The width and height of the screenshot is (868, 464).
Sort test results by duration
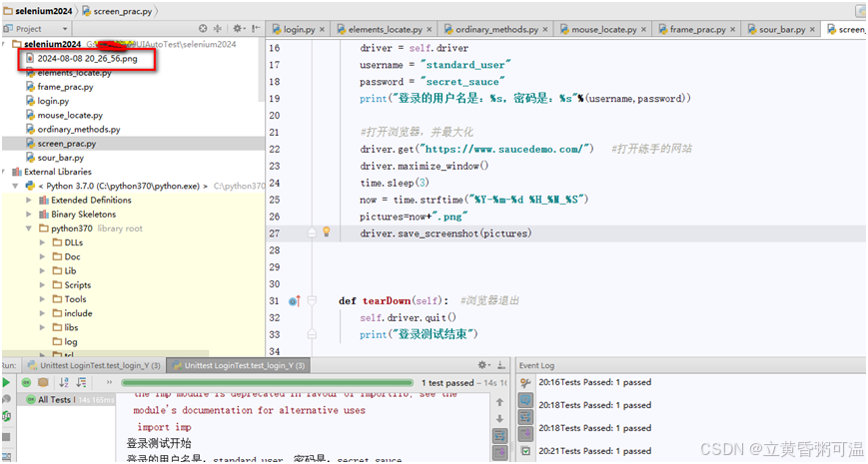tap(81, 383)
